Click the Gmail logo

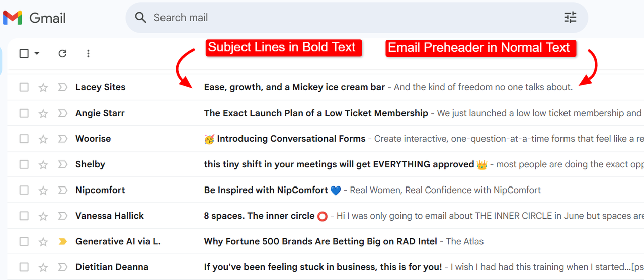(34, 18)
